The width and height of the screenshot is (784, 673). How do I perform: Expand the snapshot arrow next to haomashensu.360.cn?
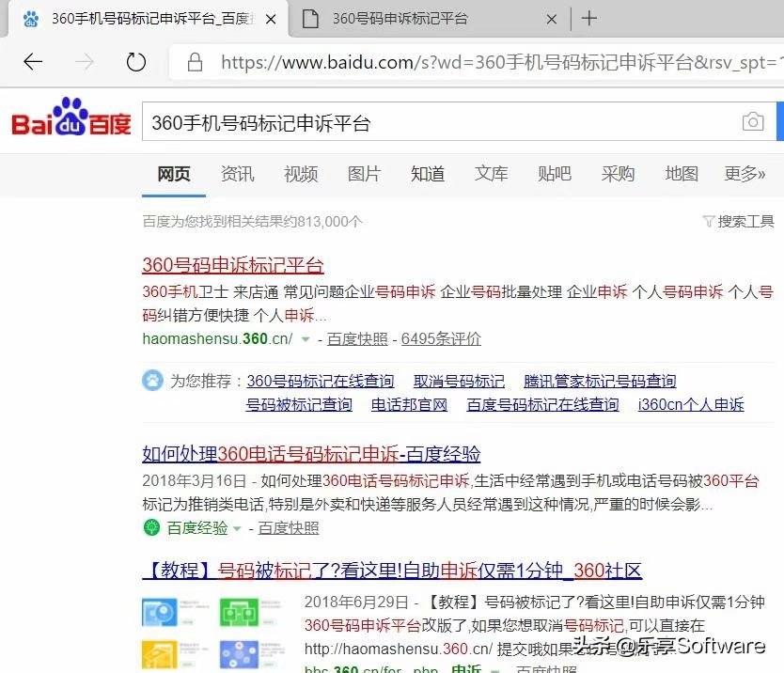click(306, 340)
